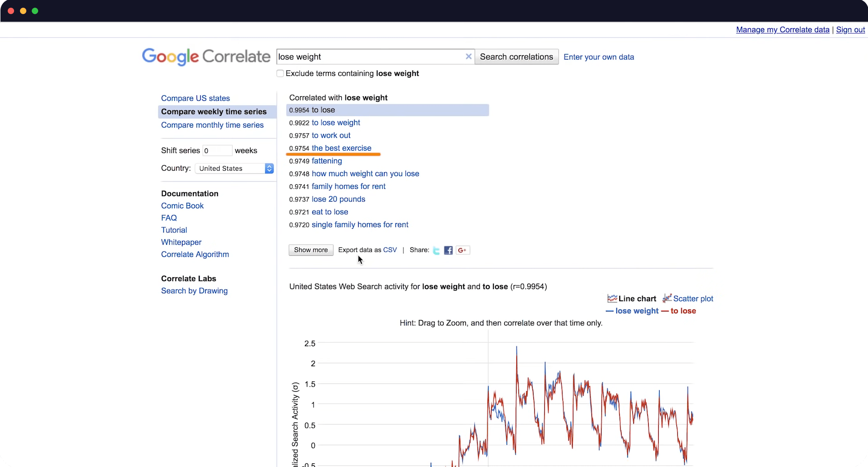Toggle Exclude terms containing lose weight checkbox
Viewport: 868px width, 467px height.
coord(280,74)
